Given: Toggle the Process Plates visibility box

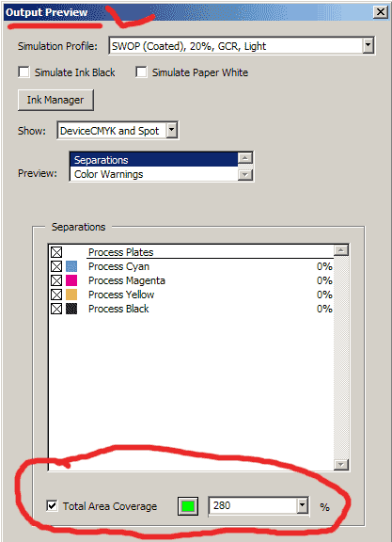Looking at the screenshot, I should pos(56,252).
